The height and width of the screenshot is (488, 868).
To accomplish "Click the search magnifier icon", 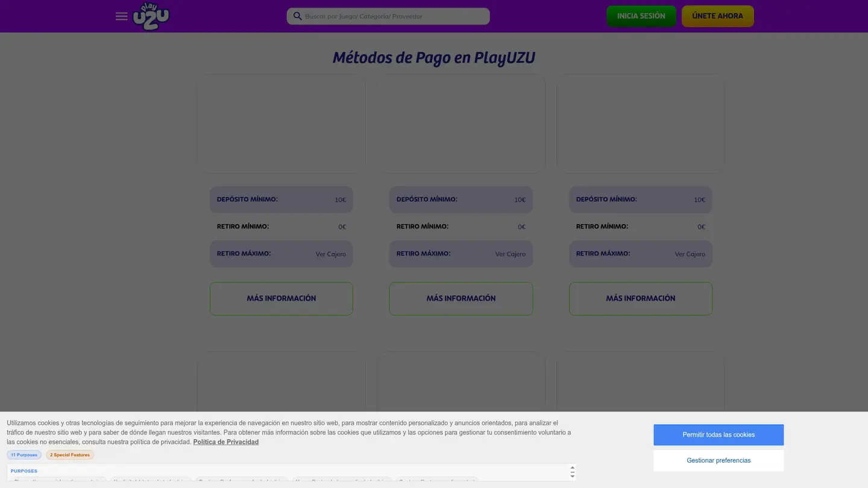I will [297, 16].
